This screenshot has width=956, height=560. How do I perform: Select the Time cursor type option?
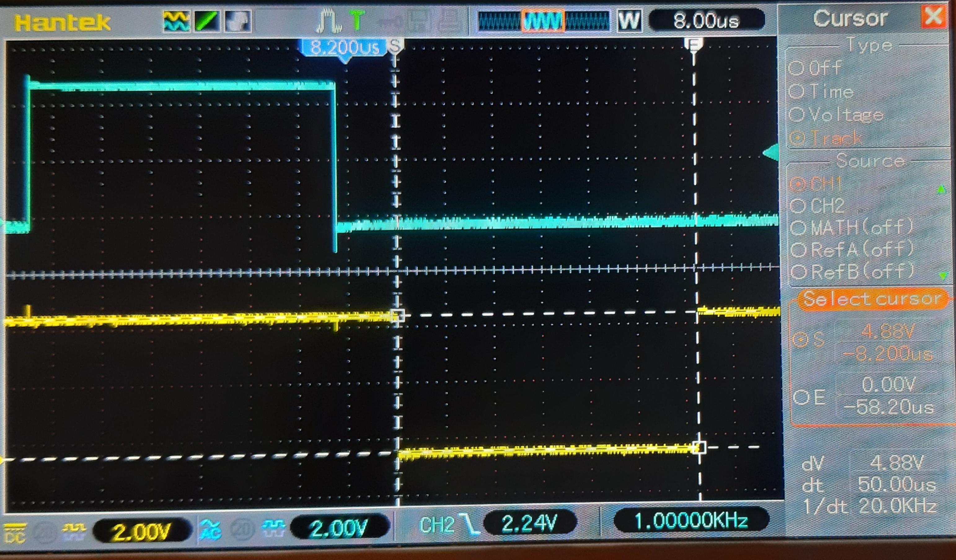tap(797, 92)
